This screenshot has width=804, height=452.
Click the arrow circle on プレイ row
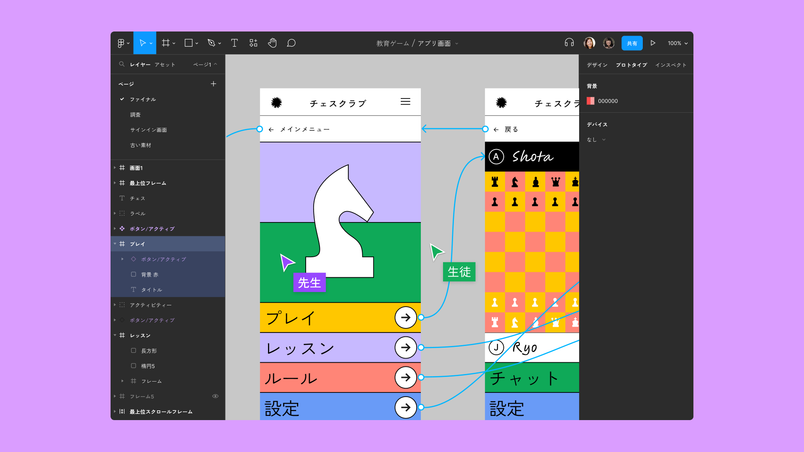point(406,318)
